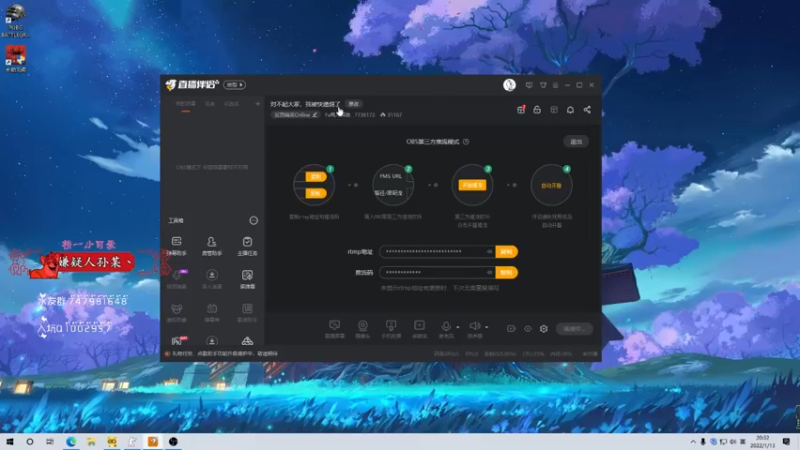This screenshot has width=800, height=450.
Task: Open File Explorer from taskbar
Action: (x=91, y=441)
